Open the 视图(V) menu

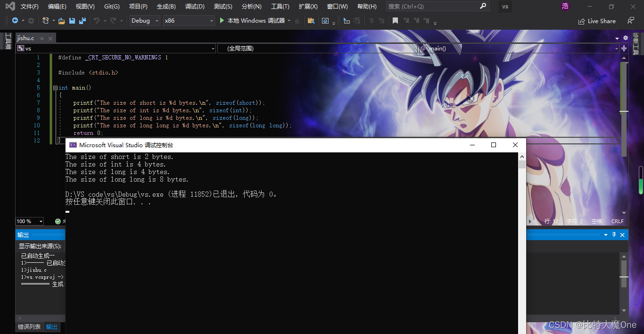coord(85,7)
